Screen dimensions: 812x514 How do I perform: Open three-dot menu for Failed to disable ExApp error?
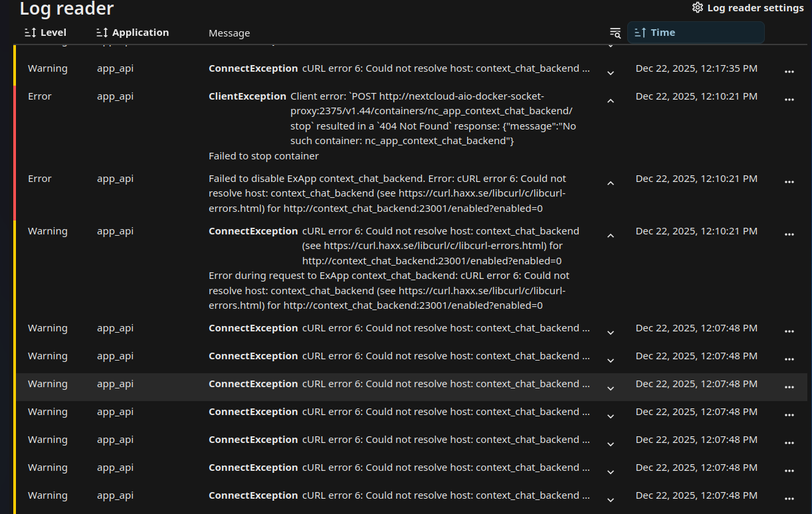click(789, 182)
